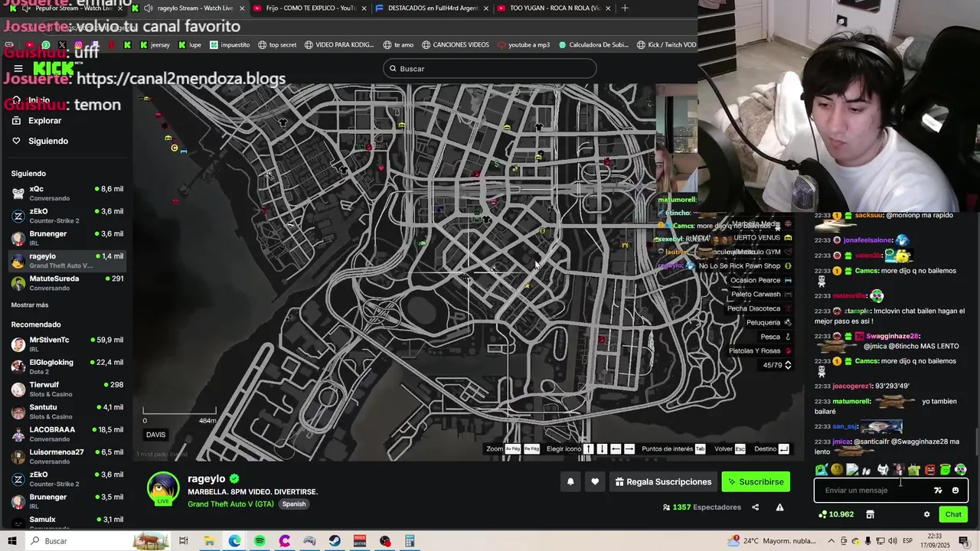The width and height of the screenshot is (980, 551).
Task: Click the Suscribirse button
Action: click(756, 481)
